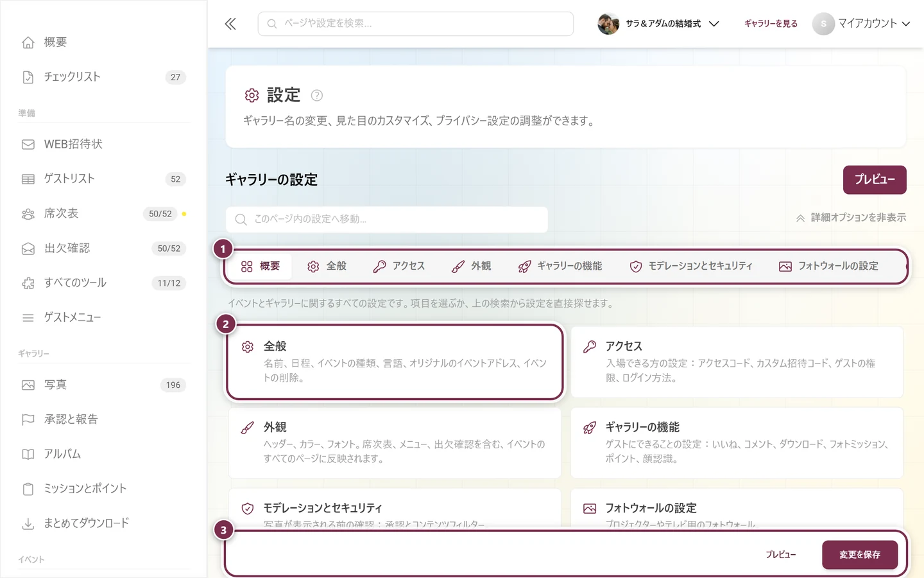Focus the ページや設定を検索 search field

click(416, 24)
